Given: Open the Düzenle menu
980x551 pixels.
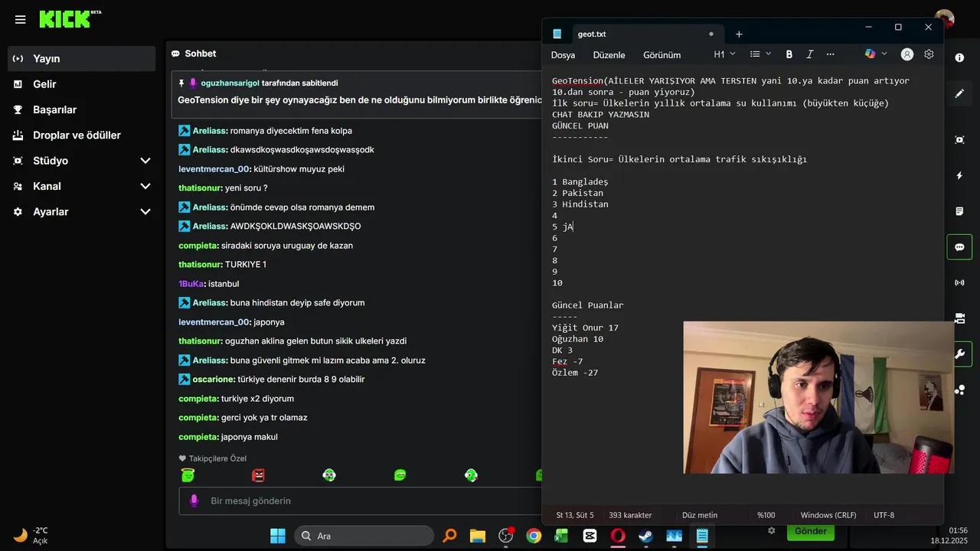Looking at the screenshot, I should (609, 55).
